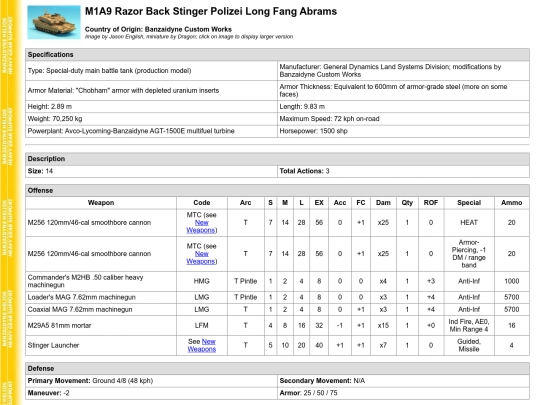
Task: Click the Guided, Missile special cell
Action: pyautogui.click(x=469, y=345)
